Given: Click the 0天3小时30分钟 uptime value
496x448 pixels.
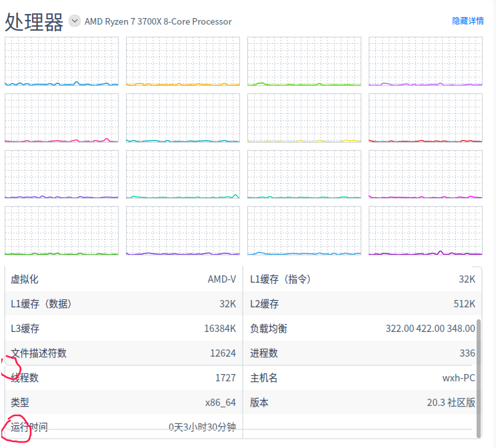Looking at the screenshot, I should pyautogui.click(x=203, y=427).
